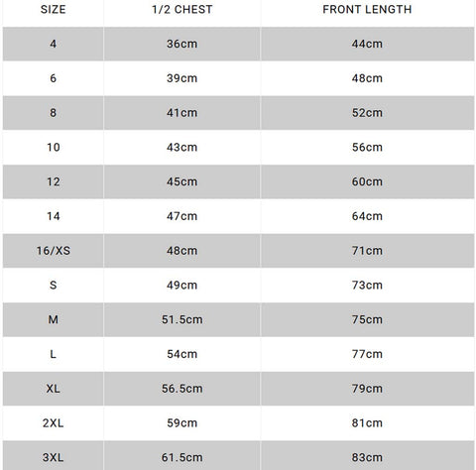476x470 pixels.
Task: Click the 61.5cm chest measurement
Action: point(182,457)
